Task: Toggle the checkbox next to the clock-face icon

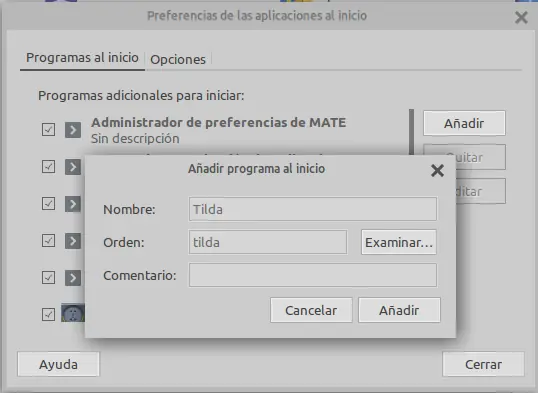Action: (48, 314)
